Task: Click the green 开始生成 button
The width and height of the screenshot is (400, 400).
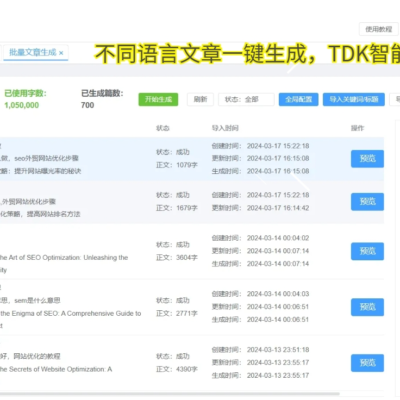Action: click(x=158, y=99)
